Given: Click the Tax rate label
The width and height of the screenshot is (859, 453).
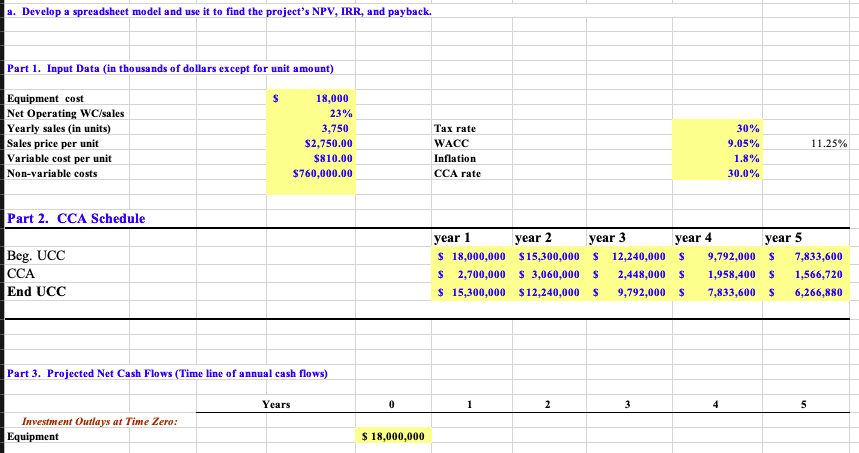Looking at the screenshot, I should (455, 128).
